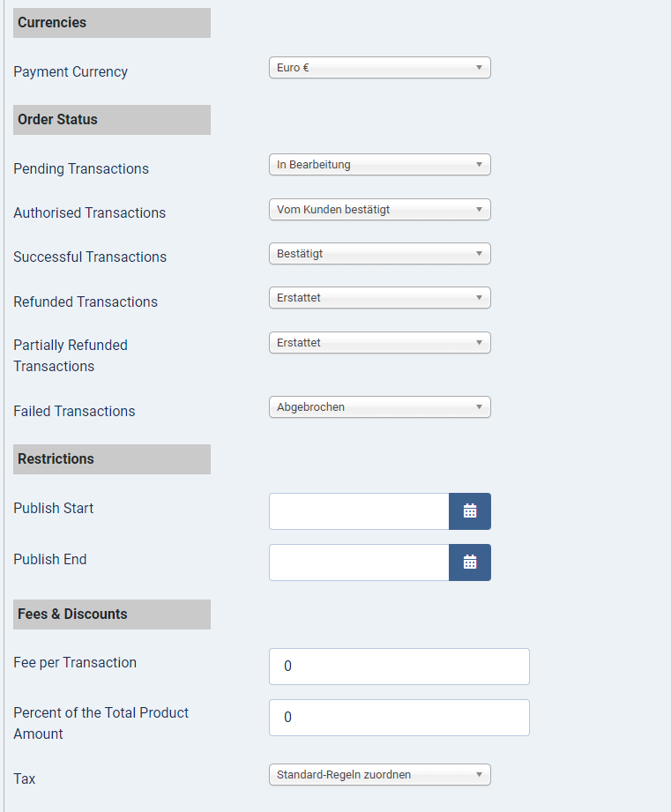Viewport: 671px width, 812px height.
Task: Open the Failed Transactions dropdown
Action: point(379,407)
